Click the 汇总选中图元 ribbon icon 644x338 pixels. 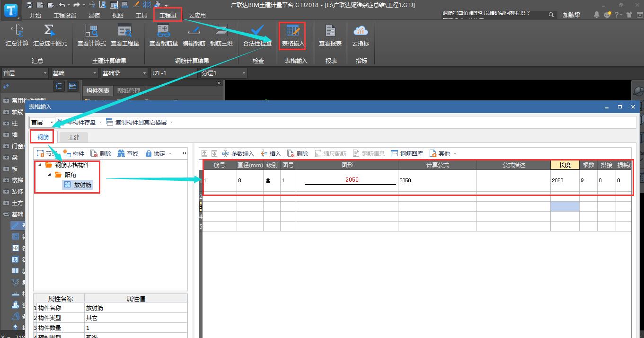tap(50, 36)
